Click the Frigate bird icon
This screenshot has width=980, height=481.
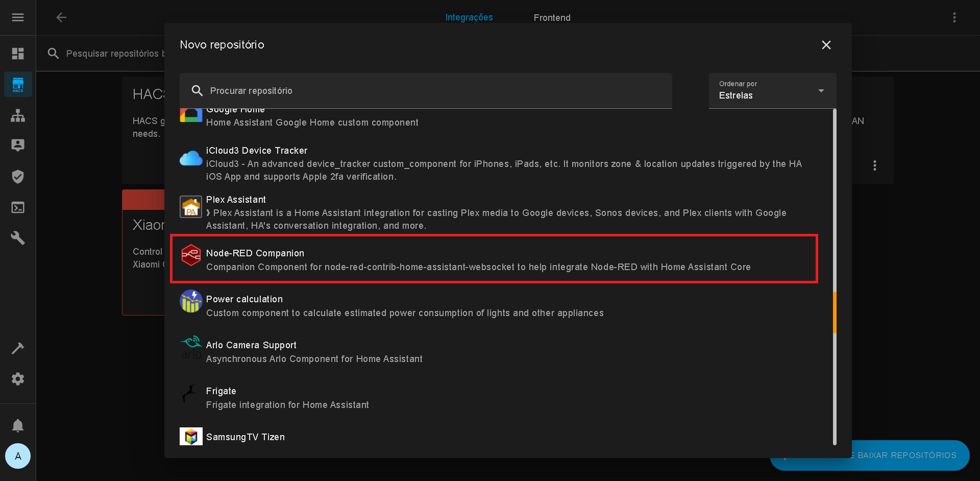point(191,393)
